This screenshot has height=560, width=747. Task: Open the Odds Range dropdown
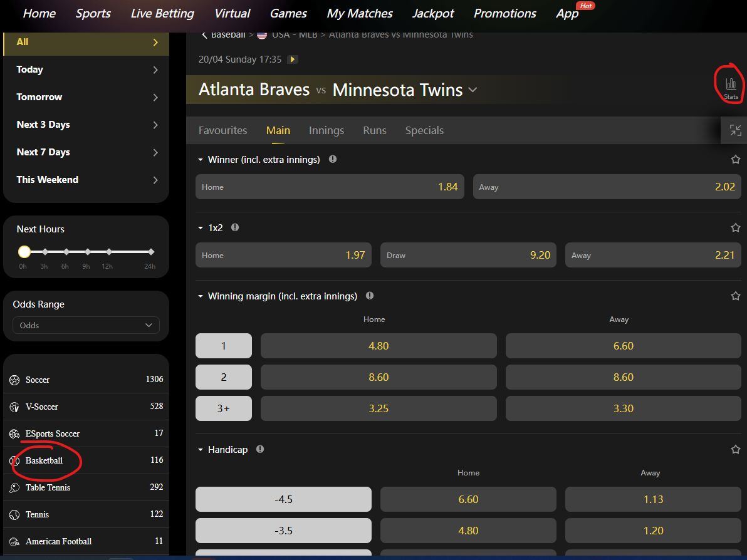click(x=86, y=325)
